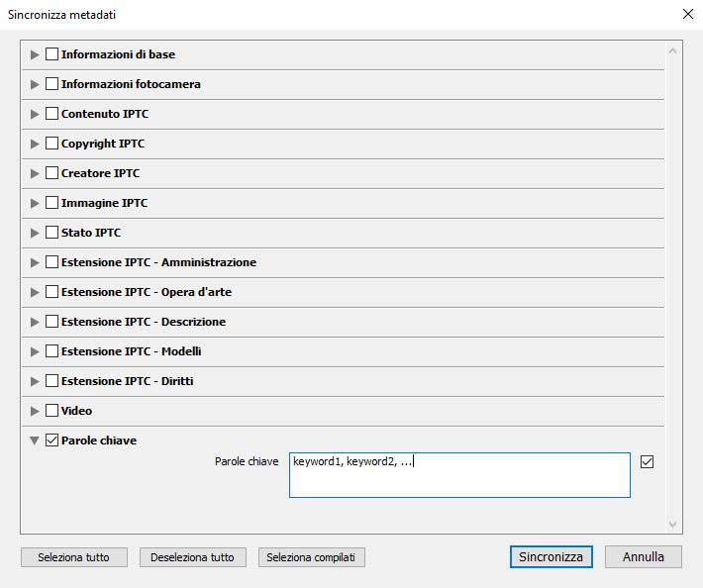Expand the Video section
Screen dimensions: 703x588
click(x=36, y=411)
